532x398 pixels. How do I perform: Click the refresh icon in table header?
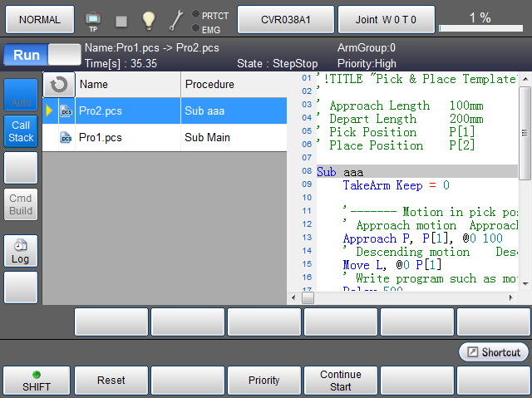point(58,84)
